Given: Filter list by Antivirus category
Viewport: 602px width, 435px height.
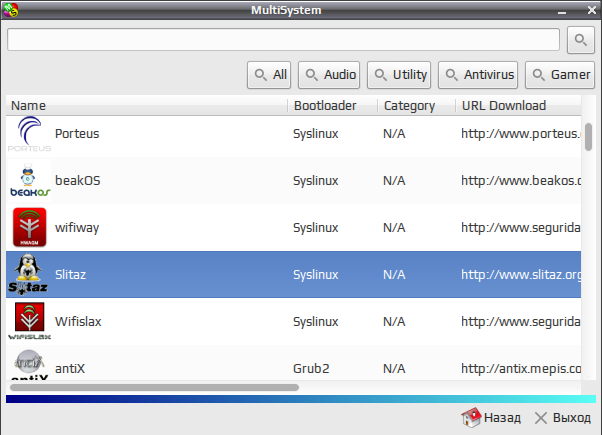Looking at the screenshot, I should point(478,75).
